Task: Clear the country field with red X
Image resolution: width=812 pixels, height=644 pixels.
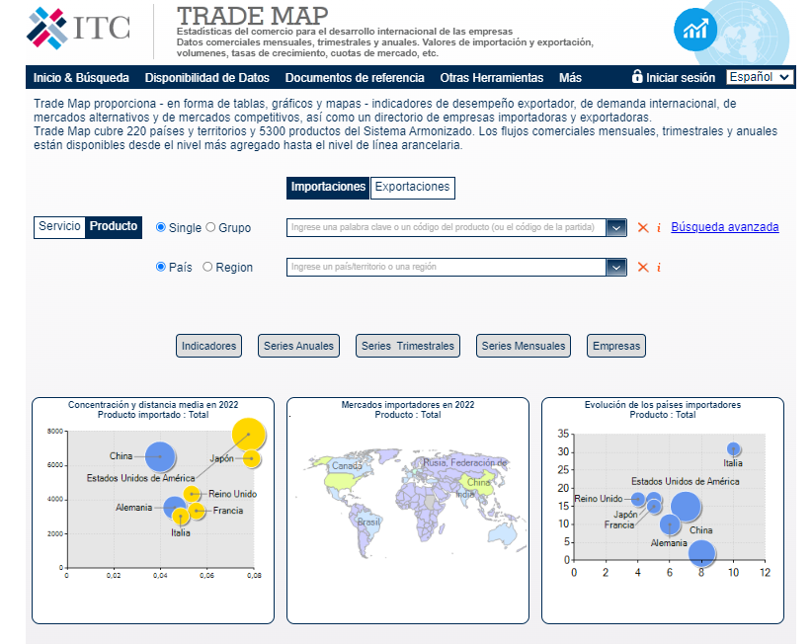Action: [643, 267]
